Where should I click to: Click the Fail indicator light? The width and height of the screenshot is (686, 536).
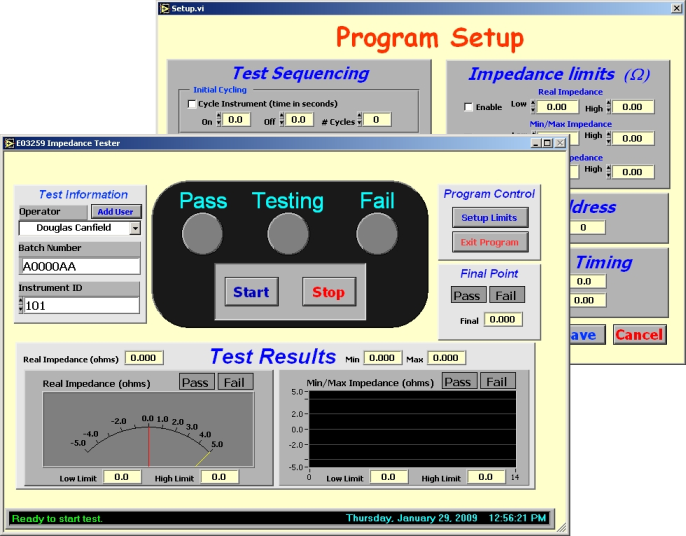click(377, 233)
